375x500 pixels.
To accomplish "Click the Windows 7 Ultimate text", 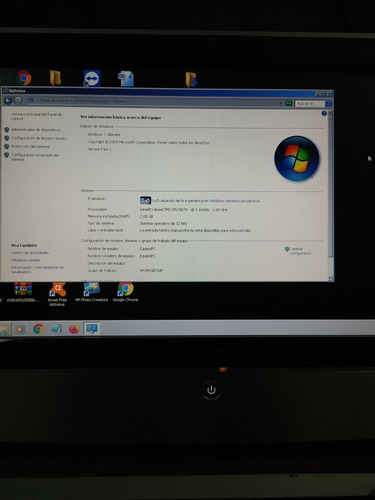I will [104, 135].
